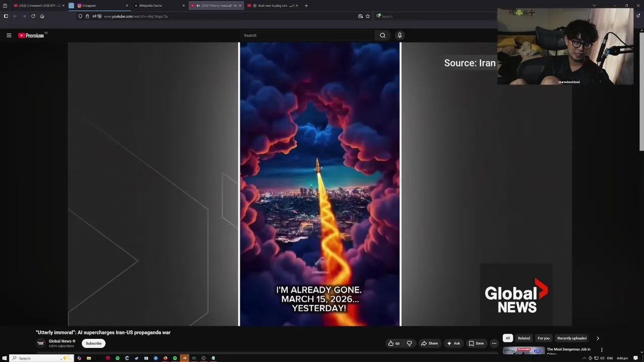Open File Explorer from taskbar
This screenshot has height=362, width=644.
[89, 358]
